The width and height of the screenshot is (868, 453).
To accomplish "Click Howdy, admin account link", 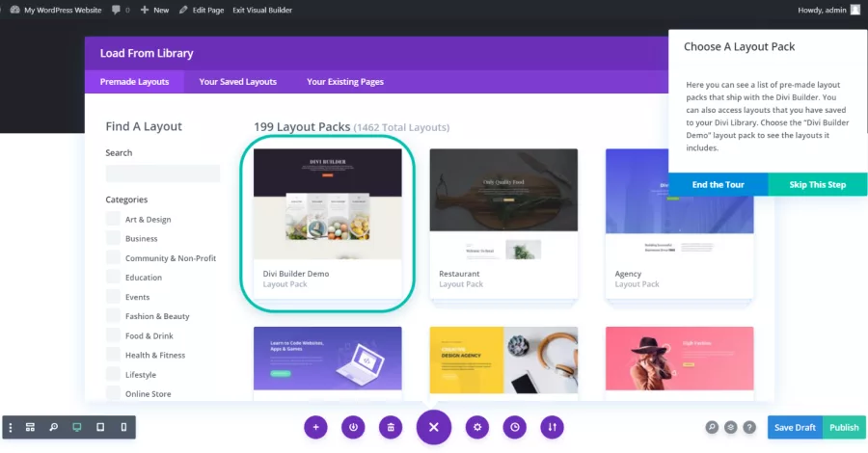I will coord(822,10).
